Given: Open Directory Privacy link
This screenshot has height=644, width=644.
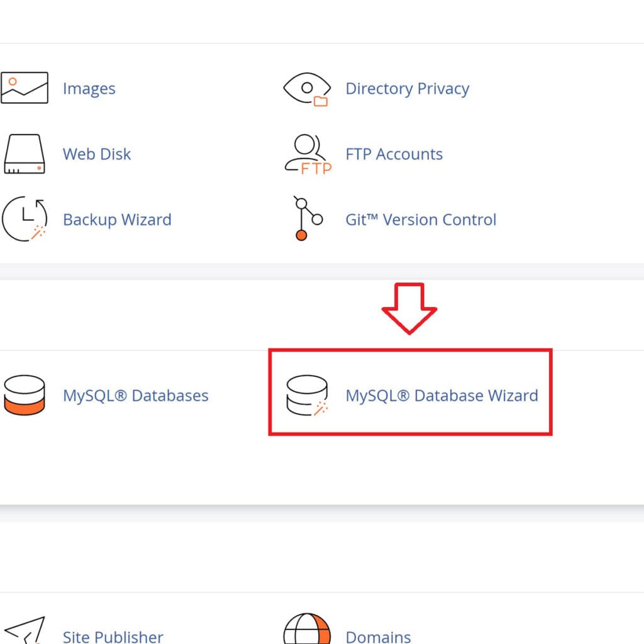Looking at the screenshot, I should point(408,89).
